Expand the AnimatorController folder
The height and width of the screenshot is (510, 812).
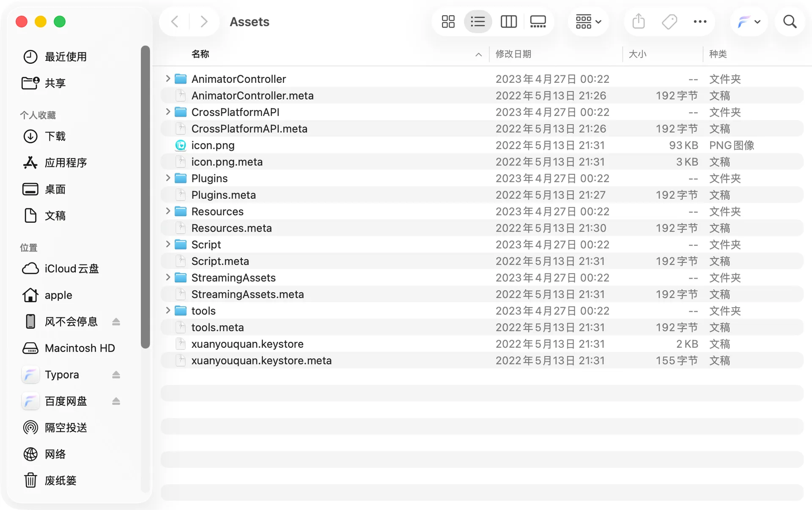tap(168, 79)
